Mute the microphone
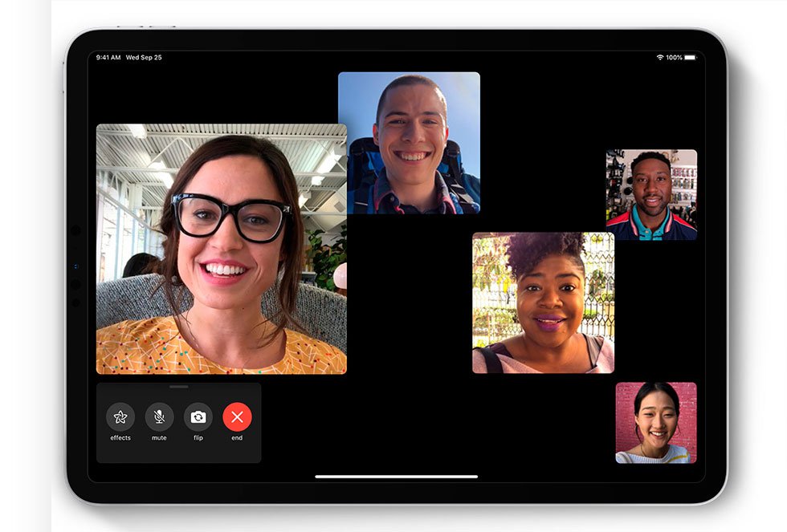The width and height of the screenshot is (787, 532). tap(159, 416)
